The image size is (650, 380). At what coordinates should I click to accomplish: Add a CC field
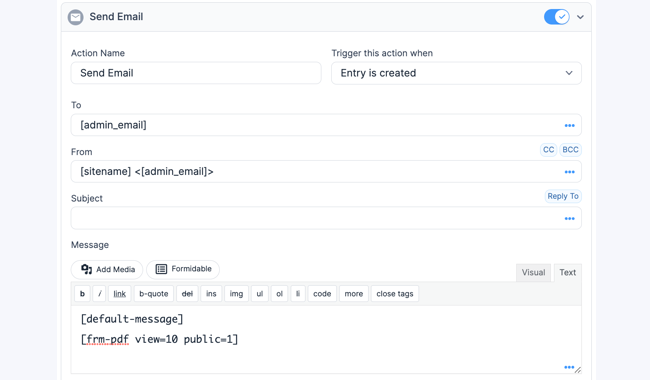point(548,150)
